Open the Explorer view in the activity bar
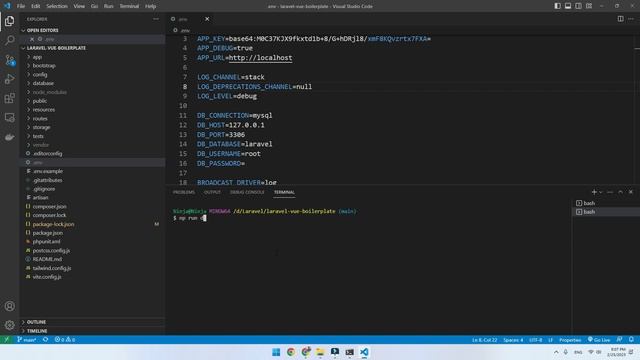 coord(9,21)
